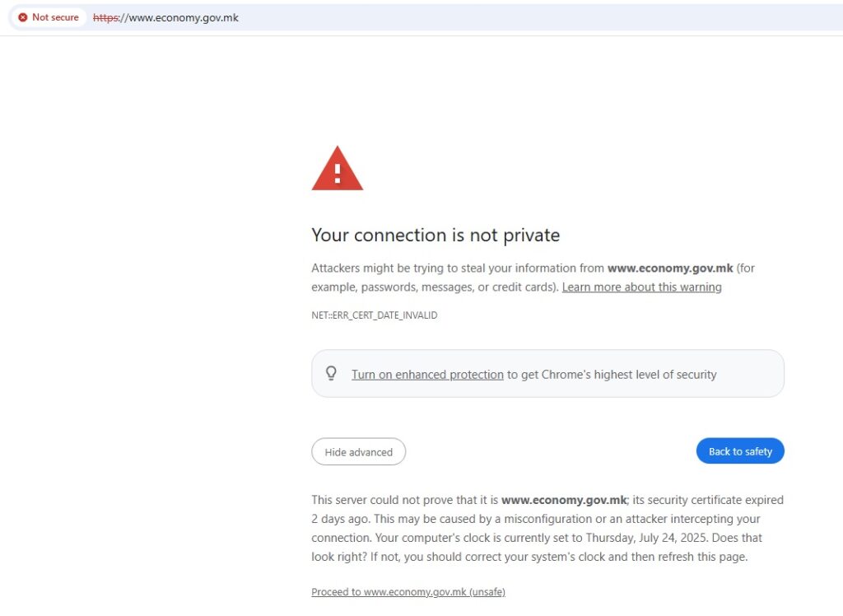Open Learn more about this warning link
This screenshot has height=616, width=843.
point(641,287)
